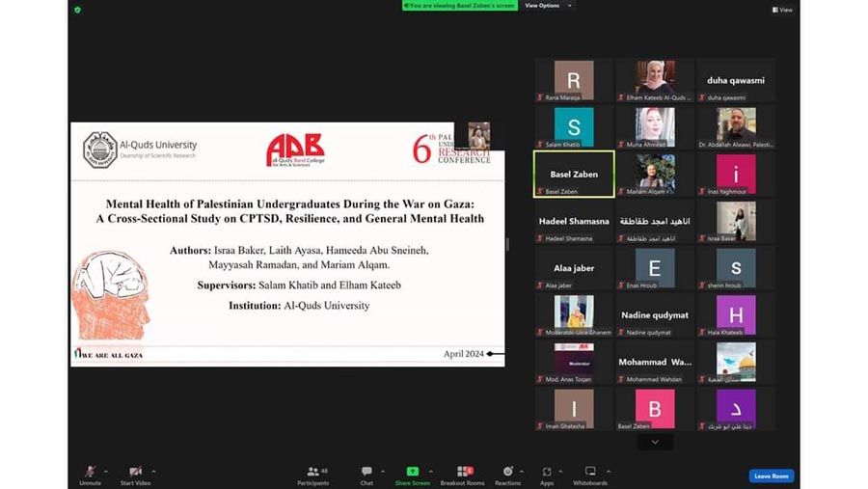Open the View layout menu
The height and width of the screenshot is (489, 868).
[782, 10]
